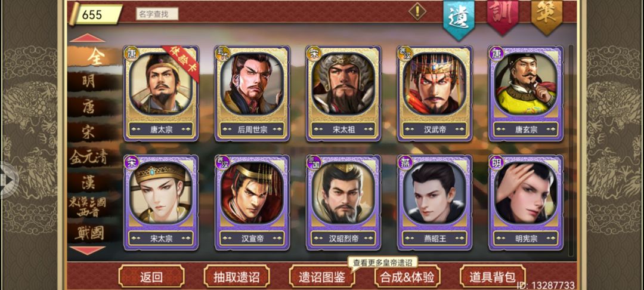The image size is (644, 290).
Task: Click the 抽取遗诏 button
Action: (x=237, y=276)
